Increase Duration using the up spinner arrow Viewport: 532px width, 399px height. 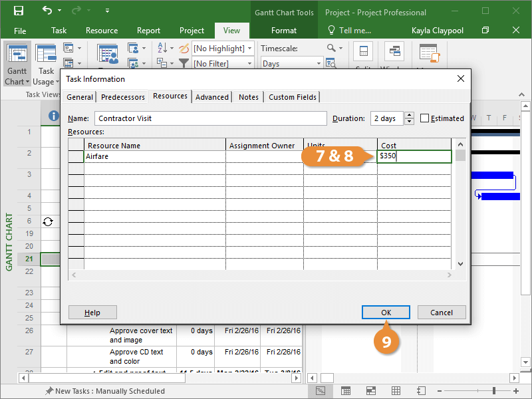coord(409,115)
